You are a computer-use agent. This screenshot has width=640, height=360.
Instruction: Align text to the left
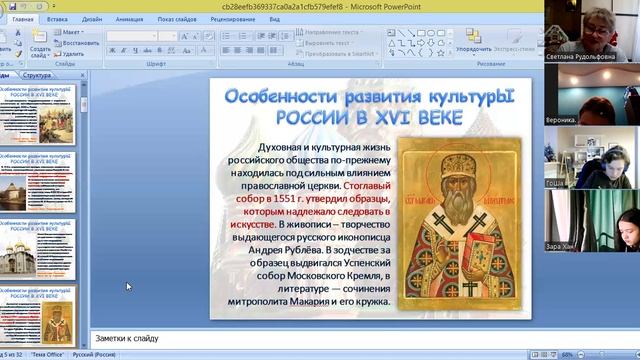(x=226, y=50)
